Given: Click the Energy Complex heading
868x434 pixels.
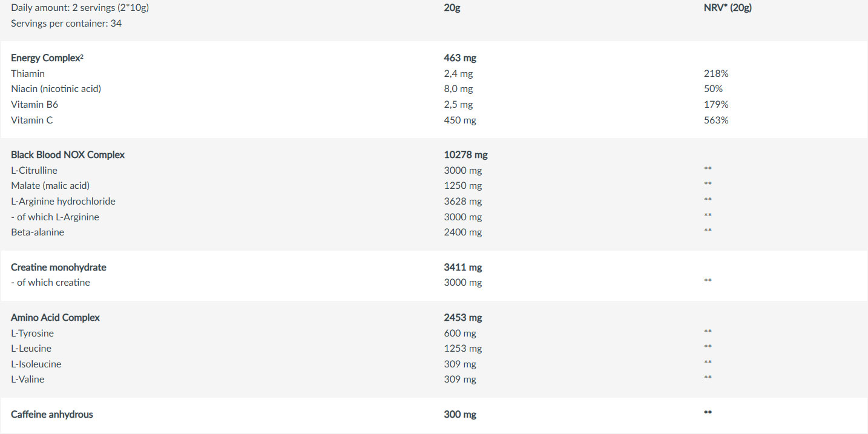Looking at the screenshot, I should pyautogui.click(x=47, y=58).
